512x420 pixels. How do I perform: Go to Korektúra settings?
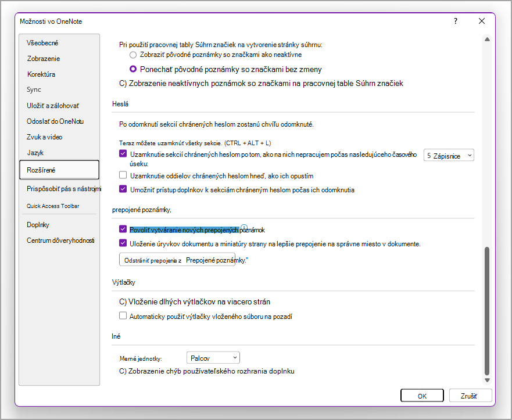tap(41, 74)
